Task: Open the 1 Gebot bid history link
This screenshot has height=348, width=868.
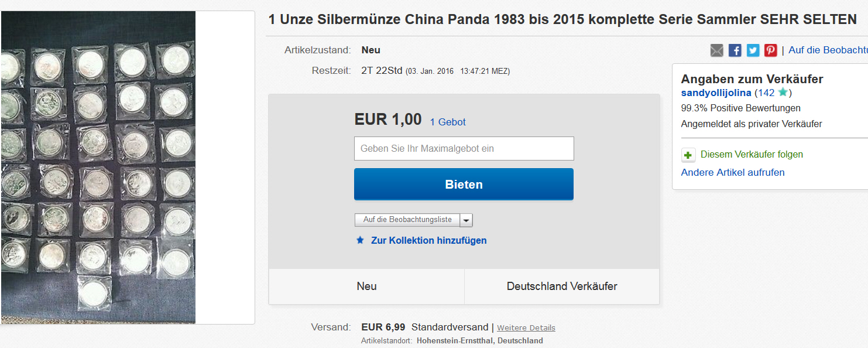Action: (448, 122)
